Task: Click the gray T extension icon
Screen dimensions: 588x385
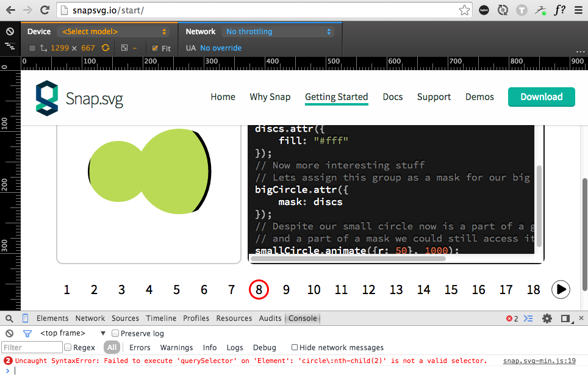Action: pos(522,10)
